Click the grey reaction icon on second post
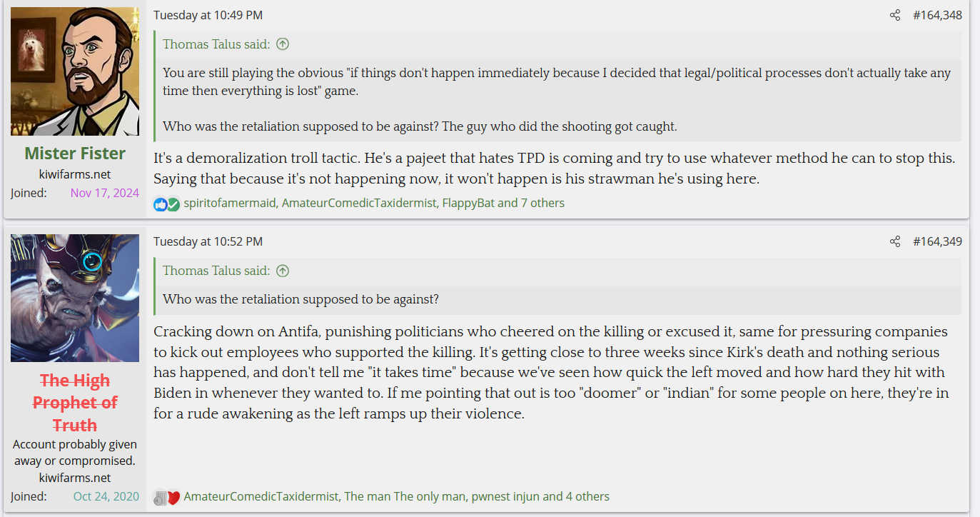The width and height of the screenshot is (980, 517). (161, 497)
